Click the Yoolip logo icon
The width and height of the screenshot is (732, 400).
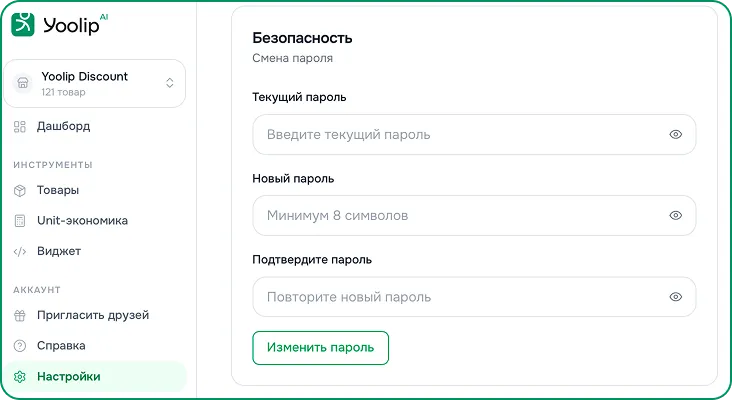click(23, 24)
